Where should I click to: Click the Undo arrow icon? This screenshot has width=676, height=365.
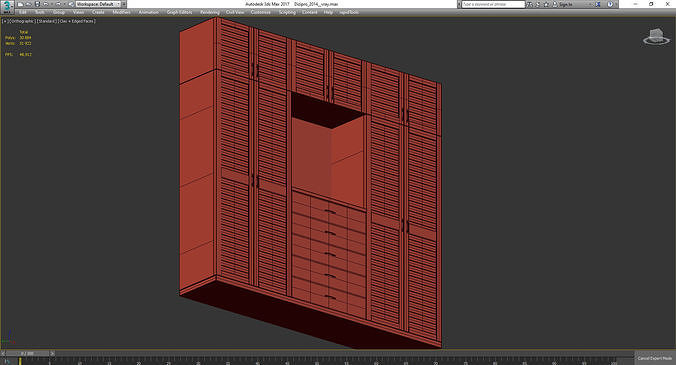click(46, 4)
